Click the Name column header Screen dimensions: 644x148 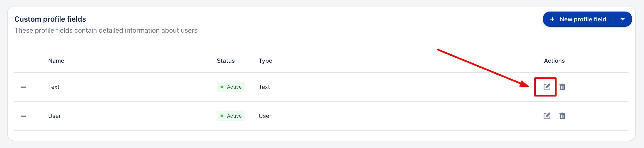(x=56, y=61)
